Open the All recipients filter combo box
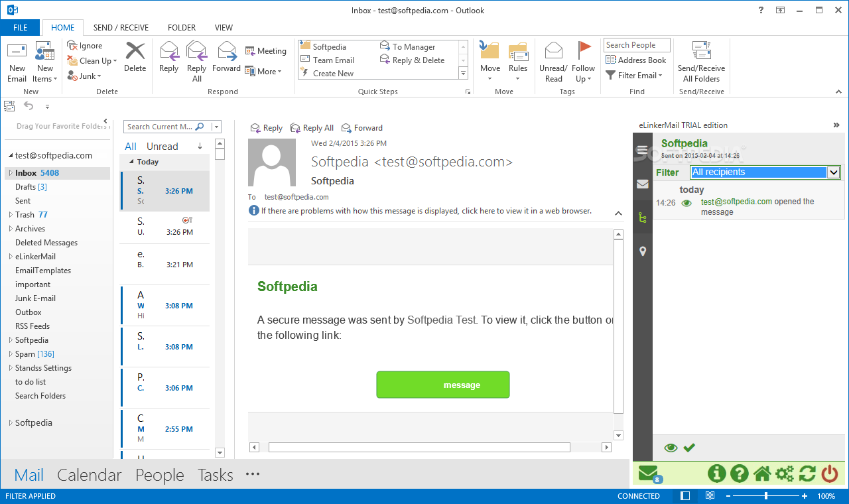 click(x=765, y=172)
